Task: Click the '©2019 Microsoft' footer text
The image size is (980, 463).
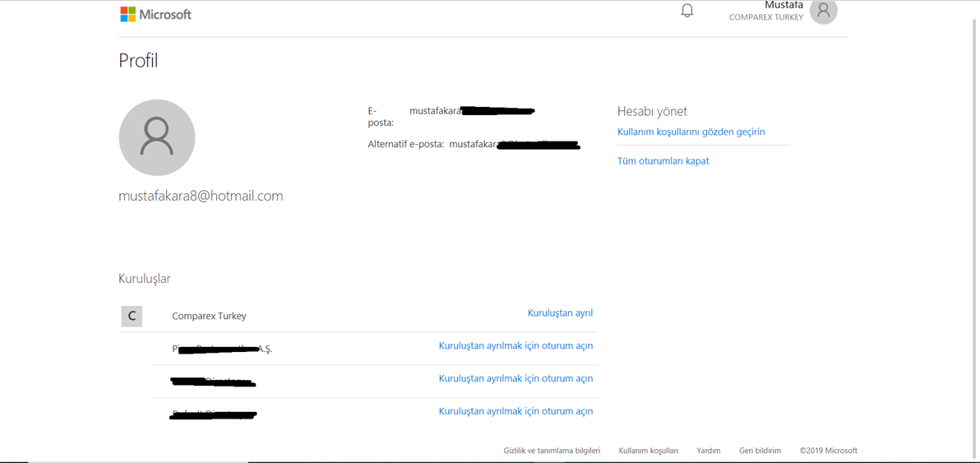Action: pos(828,451)
